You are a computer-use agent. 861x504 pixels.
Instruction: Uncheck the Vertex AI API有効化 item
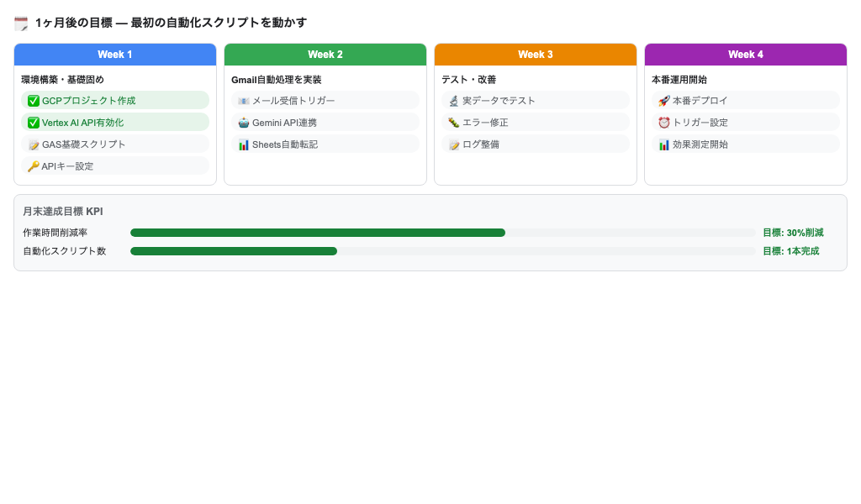click(34, 122)
